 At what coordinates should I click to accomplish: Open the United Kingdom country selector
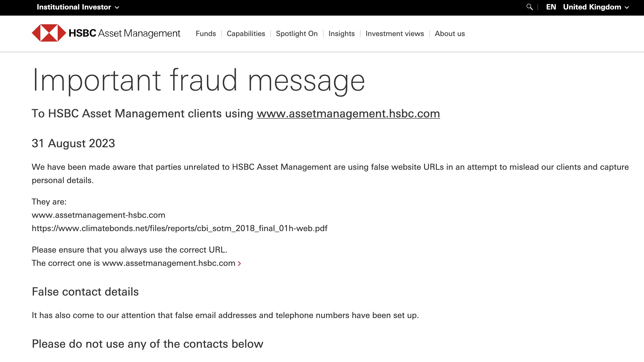(596, 7)
